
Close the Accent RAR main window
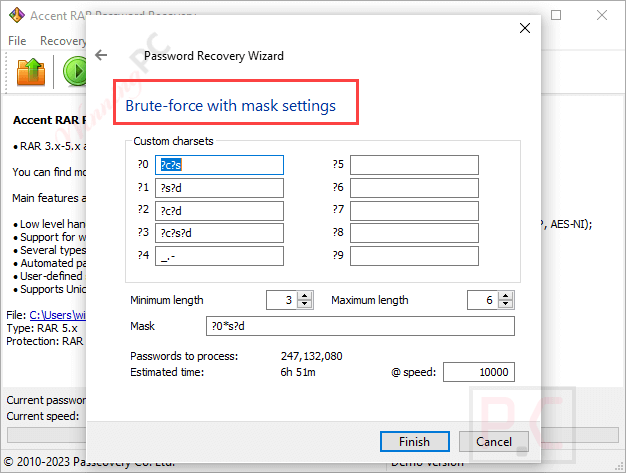[x=602, y=15]
